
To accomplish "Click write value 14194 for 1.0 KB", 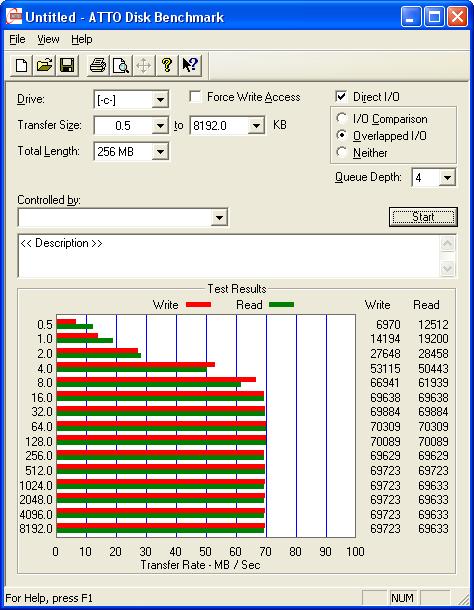I will 385,339.
